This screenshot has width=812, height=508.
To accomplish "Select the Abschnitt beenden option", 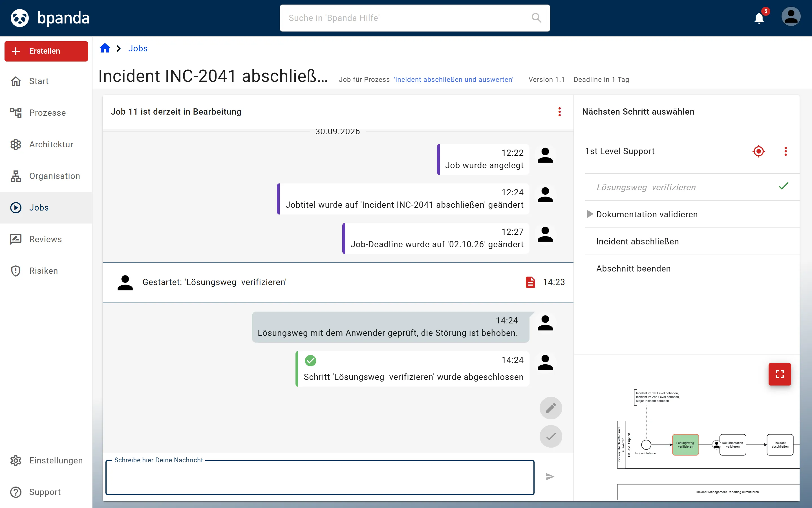I will tap(692, 268).
